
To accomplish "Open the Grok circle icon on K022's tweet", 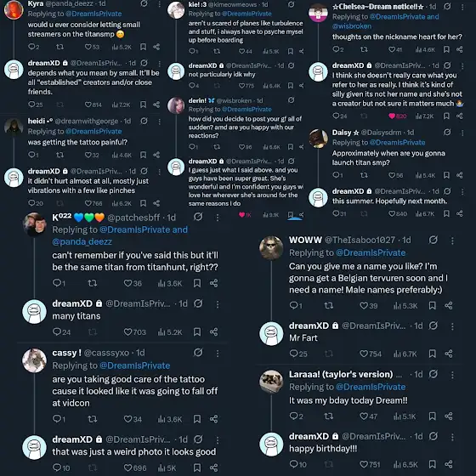I will (198, 217).
